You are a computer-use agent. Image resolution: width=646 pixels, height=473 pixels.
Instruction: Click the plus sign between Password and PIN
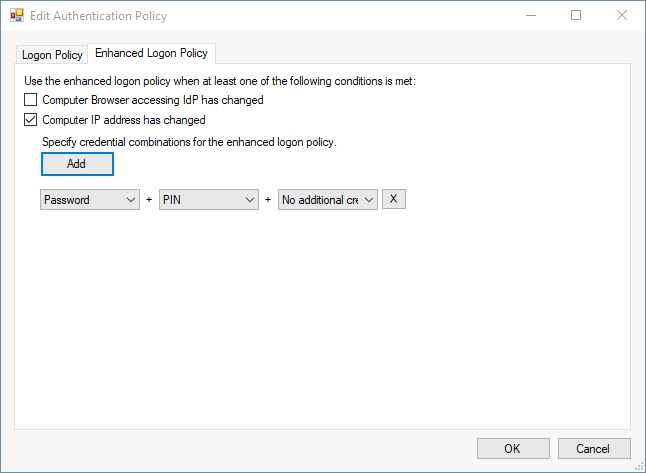pos(149,200)
